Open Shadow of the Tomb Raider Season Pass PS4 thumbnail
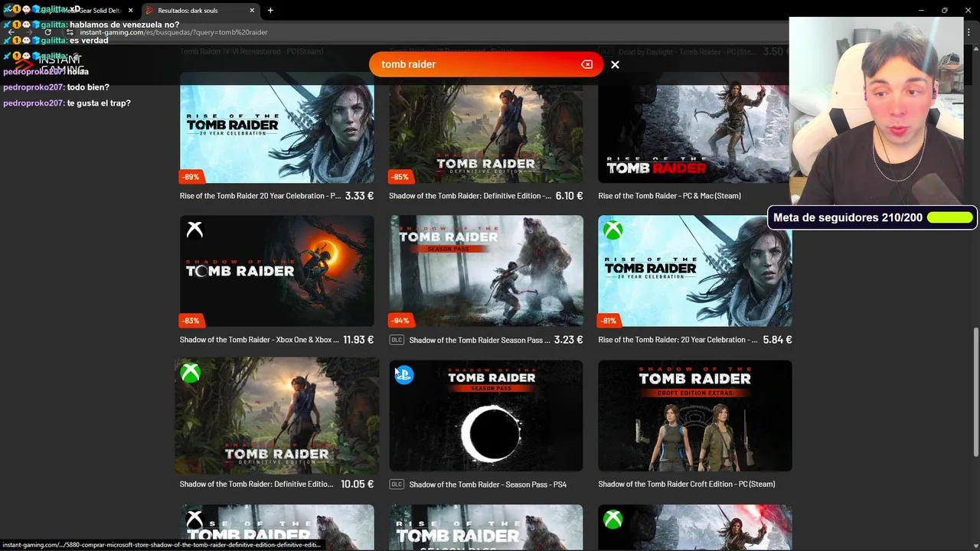 tap(486, 416)
